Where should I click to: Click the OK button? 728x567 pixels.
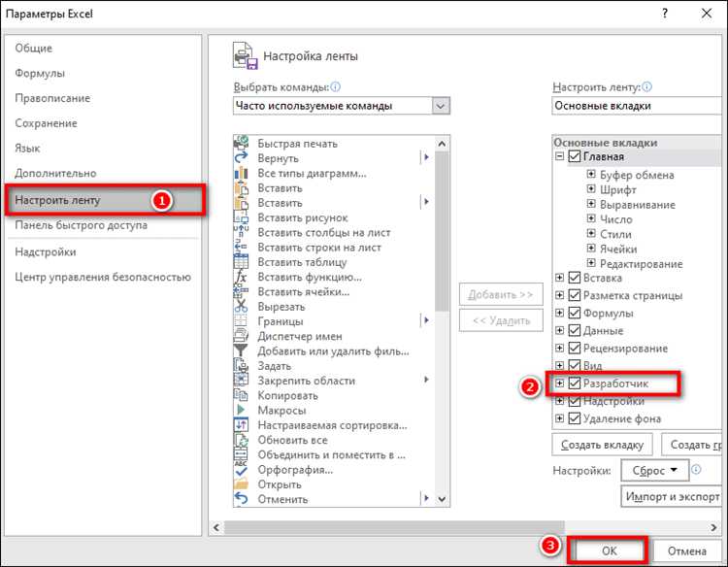[610, 551]
